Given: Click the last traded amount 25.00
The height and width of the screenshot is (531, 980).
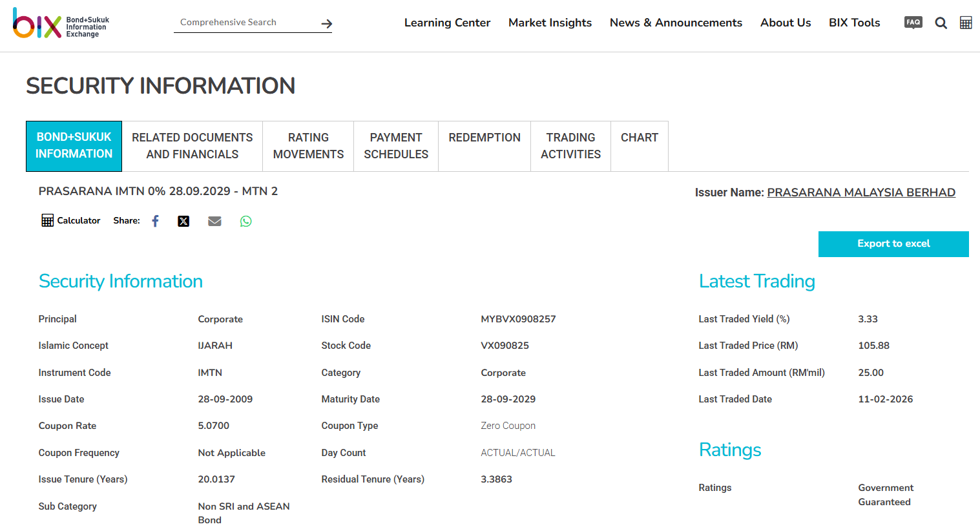Looking at the screenshot, I should [x=871, y=373].
